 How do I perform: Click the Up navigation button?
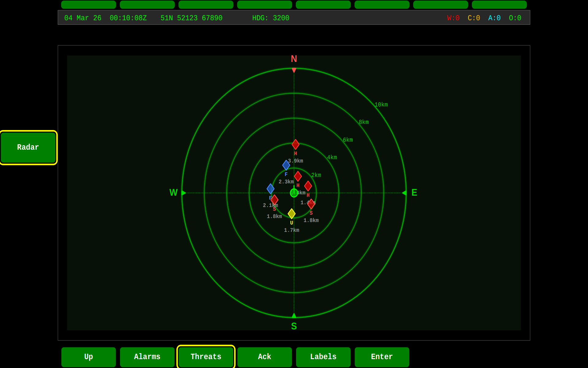[x=88, y=357]
